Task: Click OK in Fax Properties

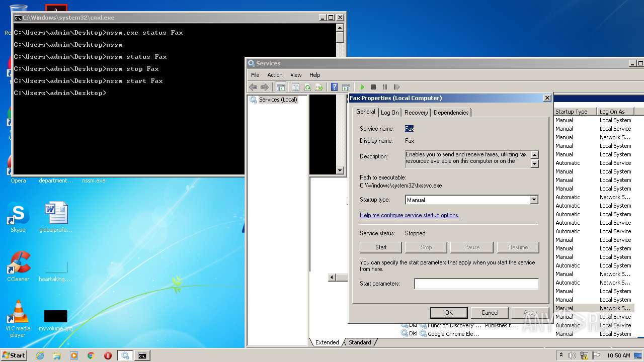Action: click(x=449, y=313)
